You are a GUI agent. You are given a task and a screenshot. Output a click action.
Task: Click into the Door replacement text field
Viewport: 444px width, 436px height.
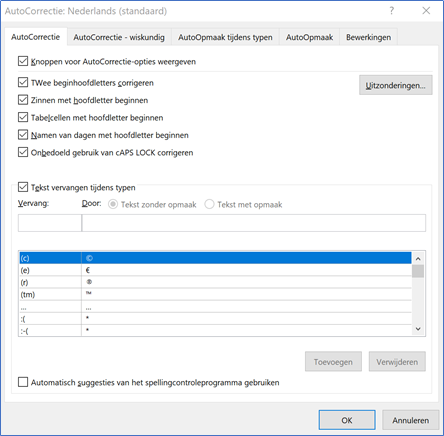pos(254,223)
